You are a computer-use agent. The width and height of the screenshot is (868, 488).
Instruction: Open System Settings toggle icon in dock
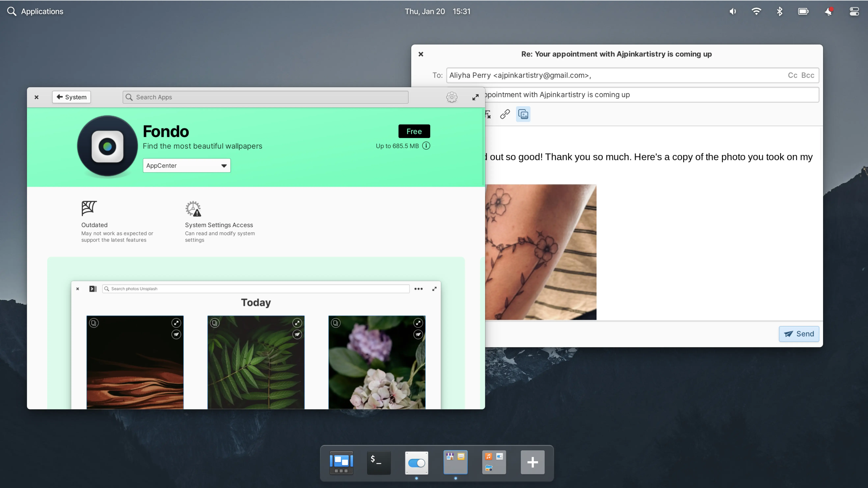[417, 462]
